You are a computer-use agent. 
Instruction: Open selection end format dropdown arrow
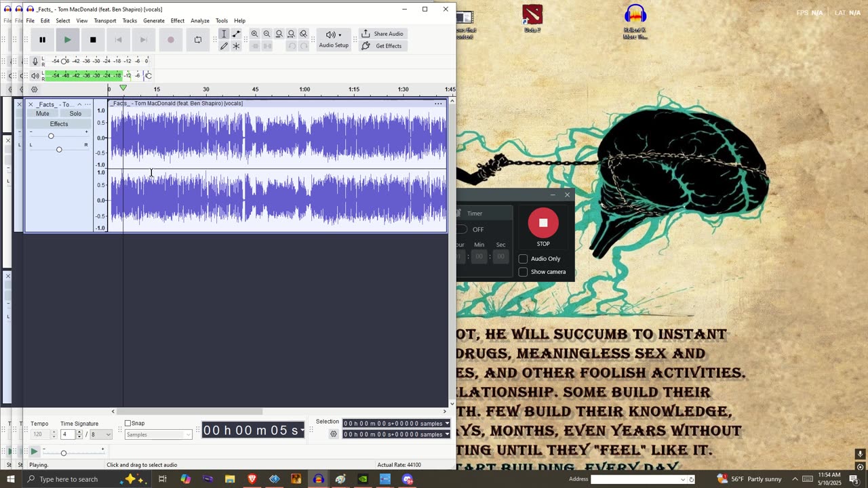446,434
